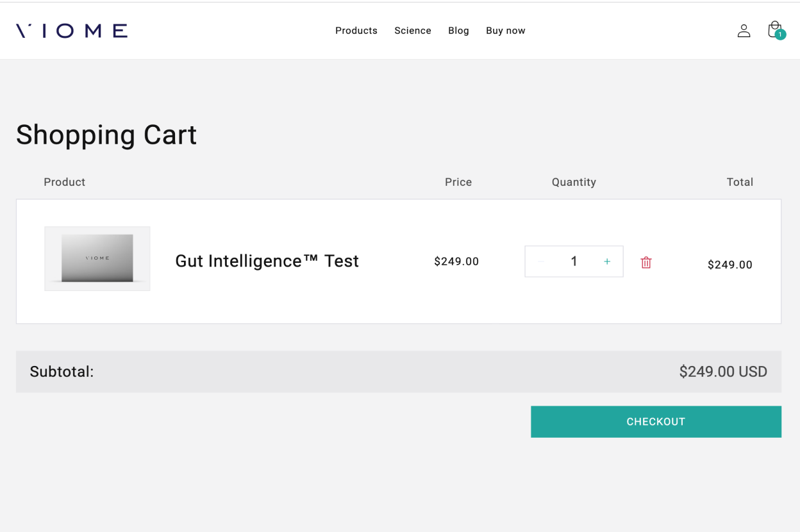800x532 pixels.
Task: Click the Viome test kit thumbnail
Action: (x=97, y=258)
